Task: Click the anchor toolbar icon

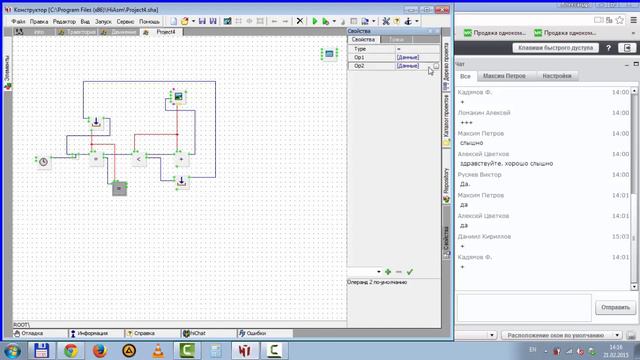Action: point(408,21)
